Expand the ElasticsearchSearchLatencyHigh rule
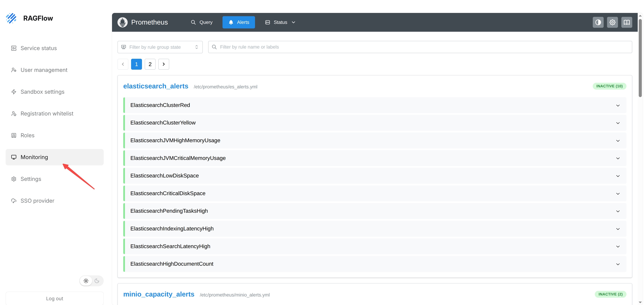644x305 pixels. (x=375, y=246)
